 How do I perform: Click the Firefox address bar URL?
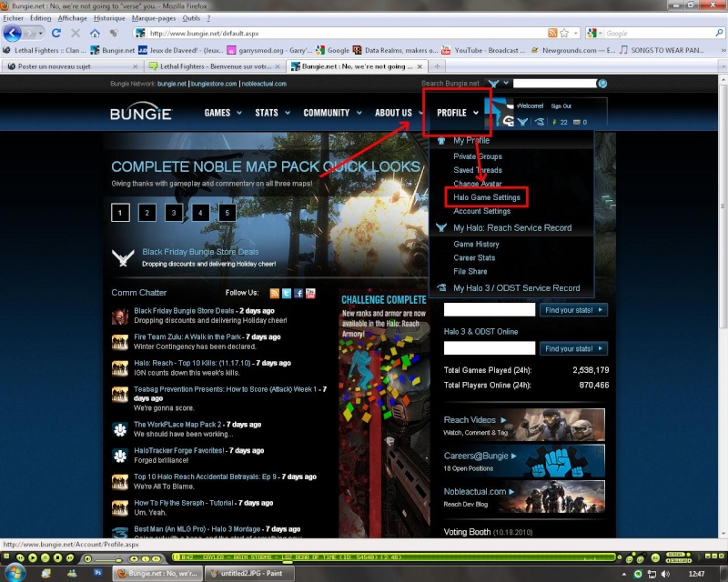204,34
